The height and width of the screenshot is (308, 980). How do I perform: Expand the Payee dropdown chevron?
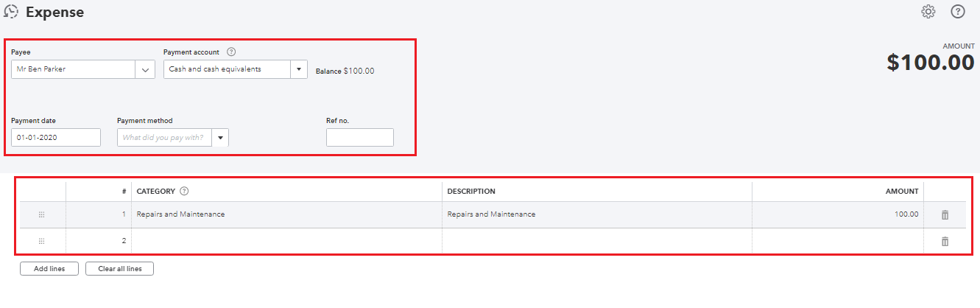pyautogui.click(x=145, y=70)
